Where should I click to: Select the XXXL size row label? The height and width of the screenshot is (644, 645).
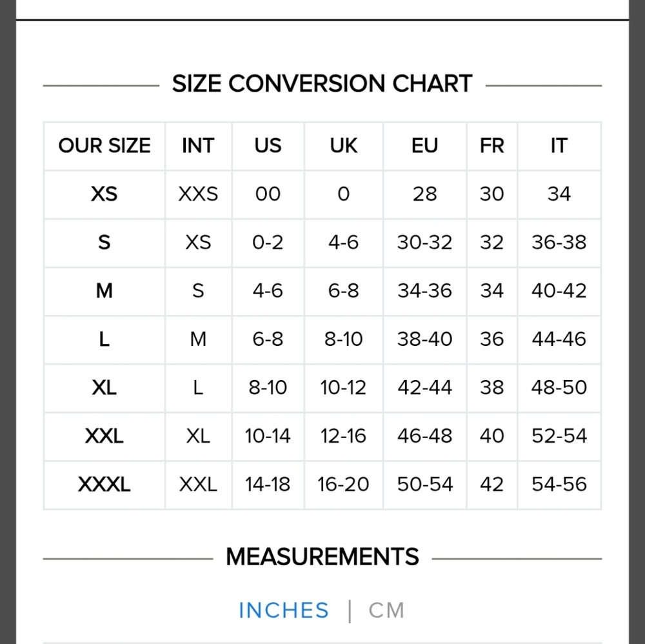coord(104,485)
